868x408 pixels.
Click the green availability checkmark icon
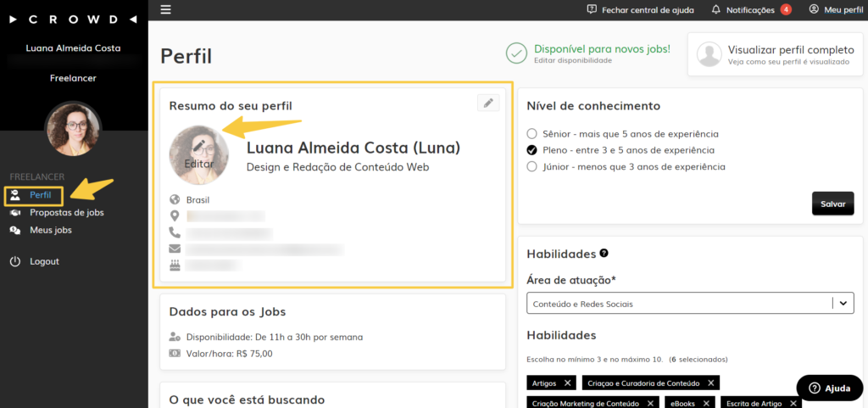click(516, 53)
